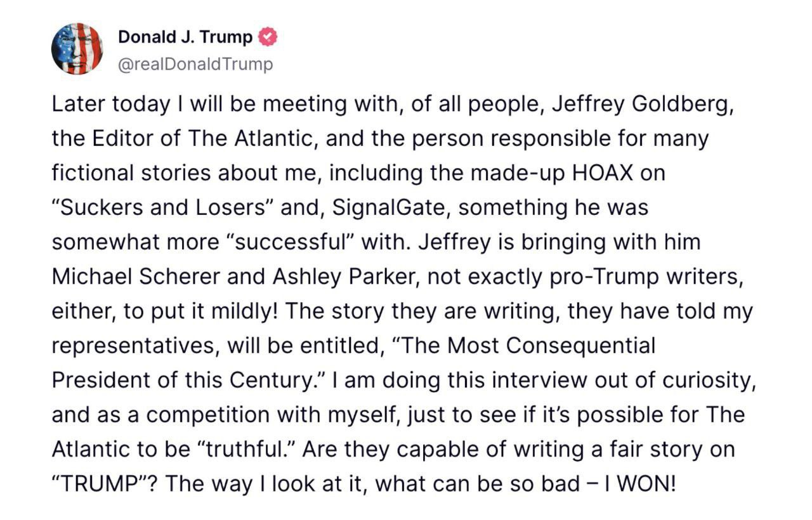812x520 pixels.
Task: Click the verified badge beside the name
Action: pos(269,37)
